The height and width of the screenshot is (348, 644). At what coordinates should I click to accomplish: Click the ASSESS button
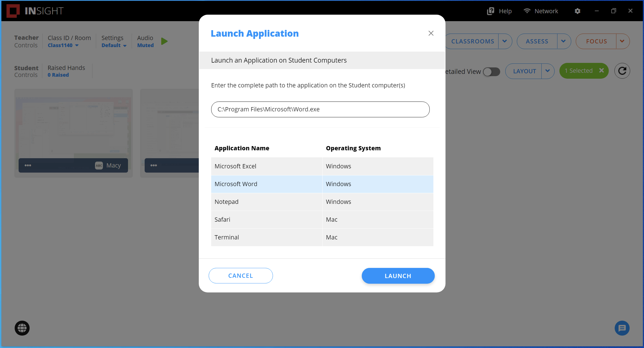click(x=537, y=41)
